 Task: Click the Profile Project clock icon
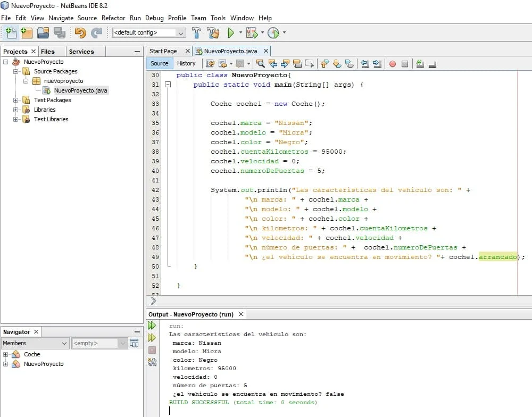[x=273, y=33]
